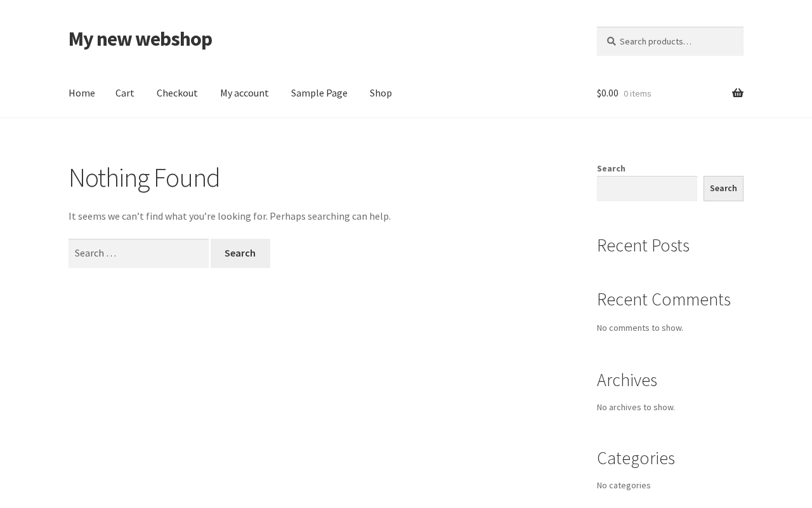Click the Archives heading
Viewport: 812px width, 508px height.
point(627,380)
